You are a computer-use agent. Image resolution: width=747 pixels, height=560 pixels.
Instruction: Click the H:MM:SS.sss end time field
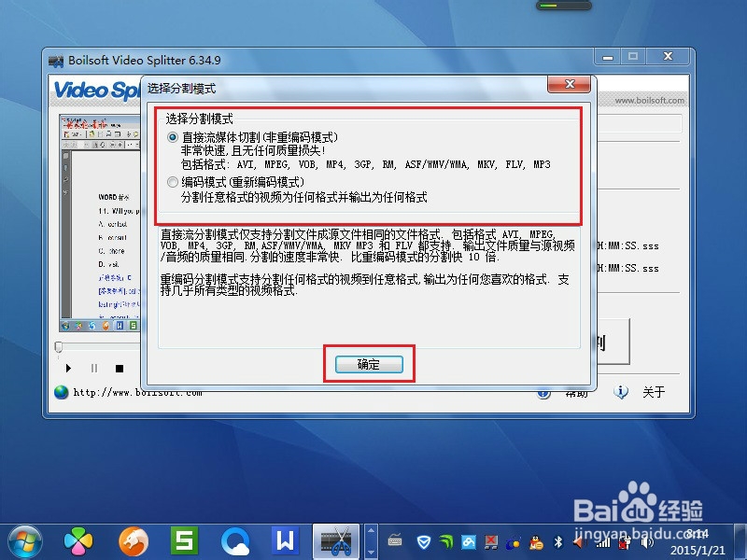coord(628,269)
